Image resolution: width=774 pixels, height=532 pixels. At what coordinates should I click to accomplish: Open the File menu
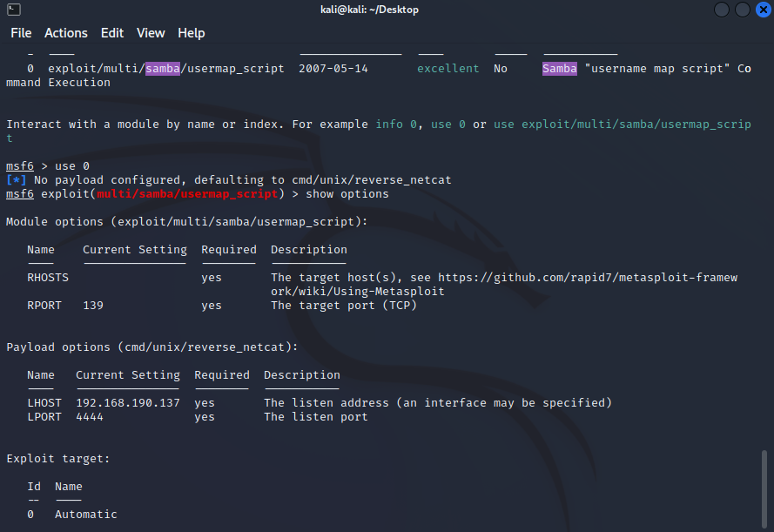21,33
